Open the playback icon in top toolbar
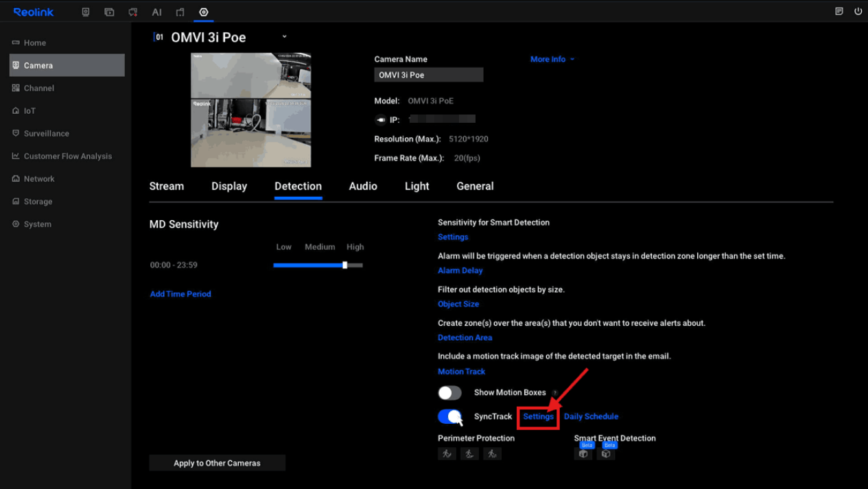868x489 pixels. [109, 12]
